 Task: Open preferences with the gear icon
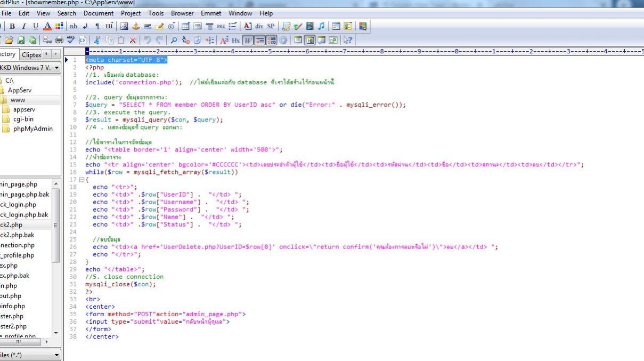click(x=283, y=40)
